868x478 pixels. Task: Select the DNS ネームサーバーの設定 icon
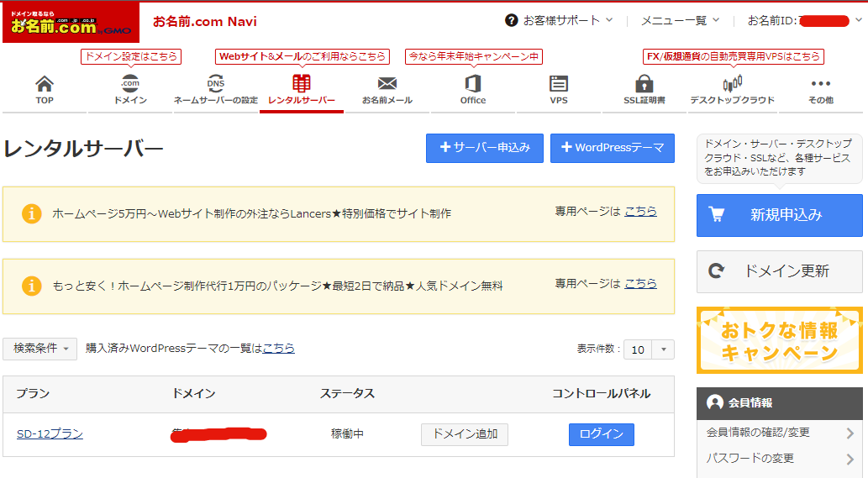pyautogui.click(x=216, y=84)
